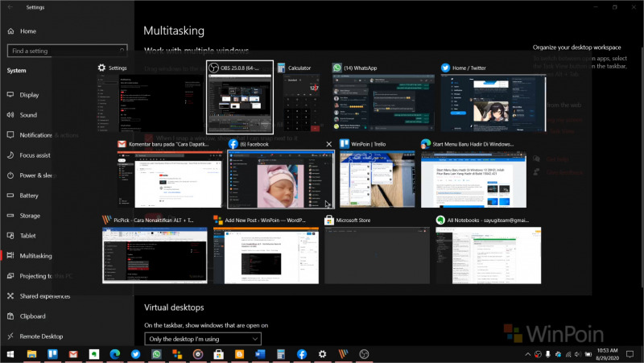Click the microphone tray icon
644x363 pixels.
548,354
